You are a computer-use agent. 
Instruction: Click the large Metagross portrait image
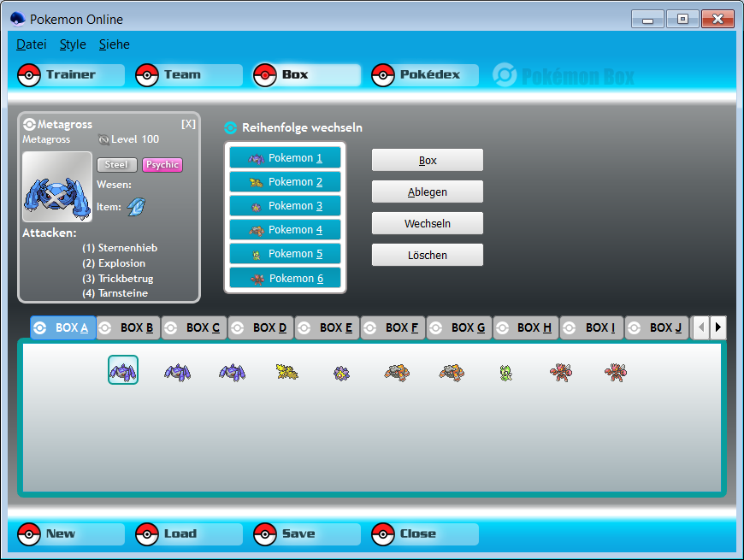coord(57,187)
